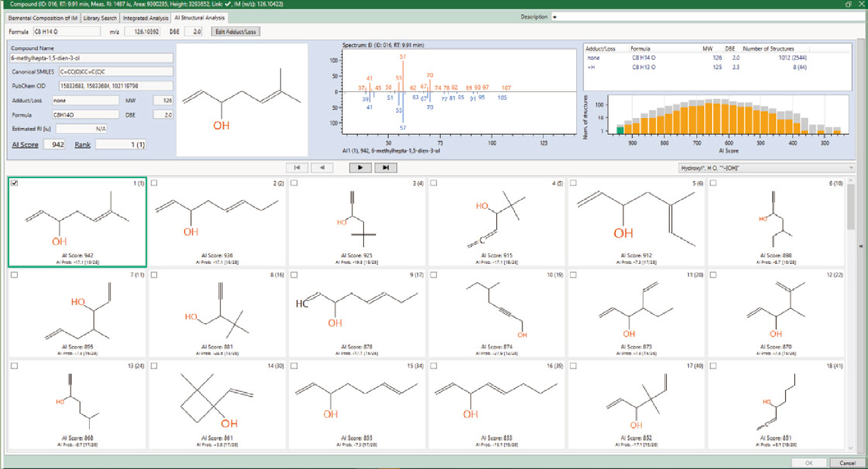Go to previous page of structures
868x469 pixels.
coord(322,168)
